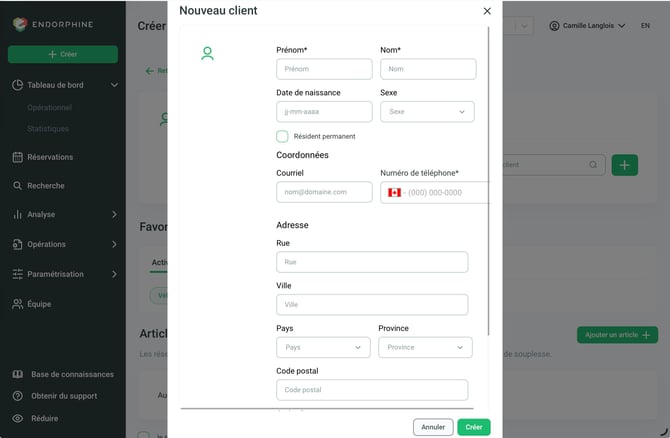Click the green Créer dialog button
The height and width of the screenshot is (438, 670).
[x=474, y=427]
